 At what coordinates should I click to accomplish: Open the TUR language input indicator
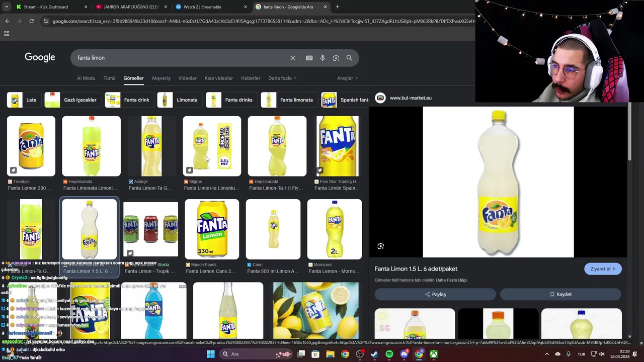(581, 354)
